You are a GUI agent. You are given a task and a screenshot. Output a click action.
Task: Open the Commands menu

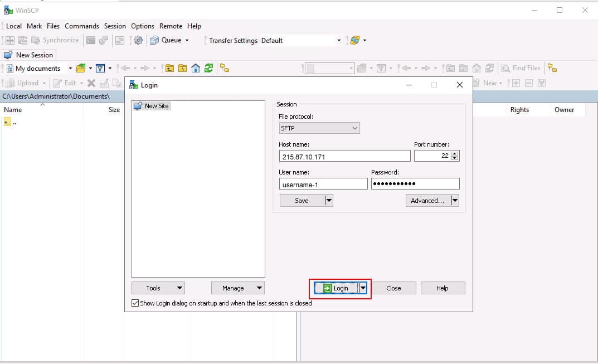pyautogui.click(x=82, y=26)
